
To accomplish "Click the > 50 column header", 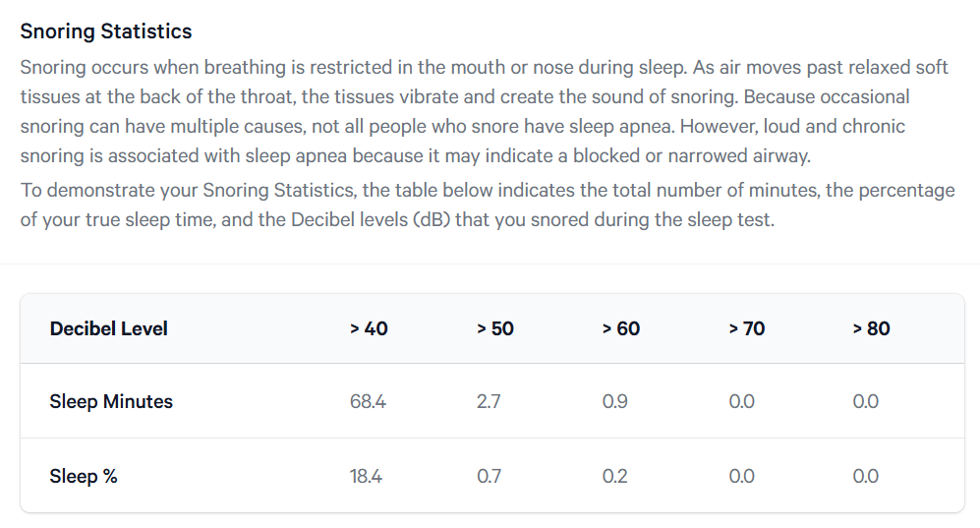I will click(x=495, y=328).
